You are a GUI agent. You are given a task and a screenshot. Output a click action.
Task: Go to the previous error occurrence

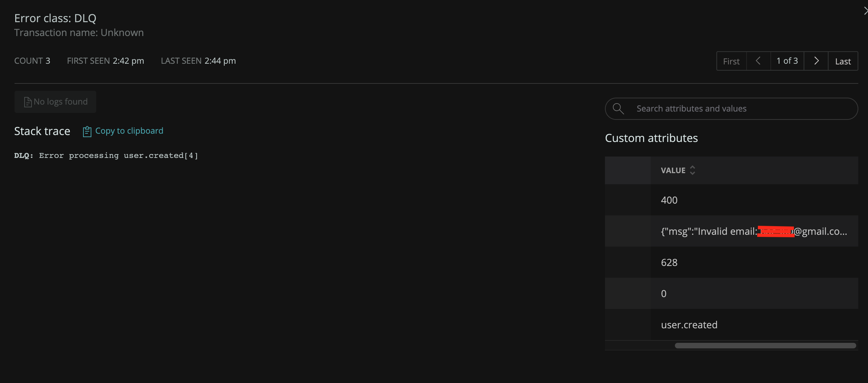[758, 61]
